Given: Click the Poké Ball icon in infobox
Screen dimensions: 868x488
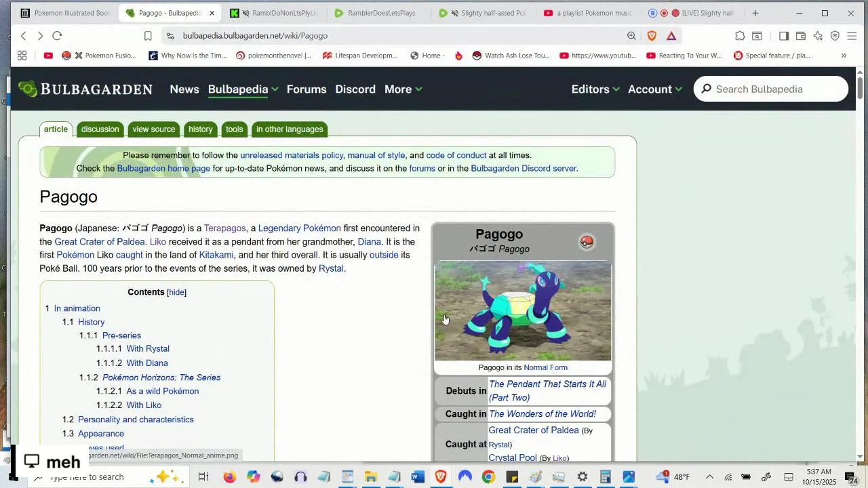Looking at the screenshot, I should click(x=587, y=242).
